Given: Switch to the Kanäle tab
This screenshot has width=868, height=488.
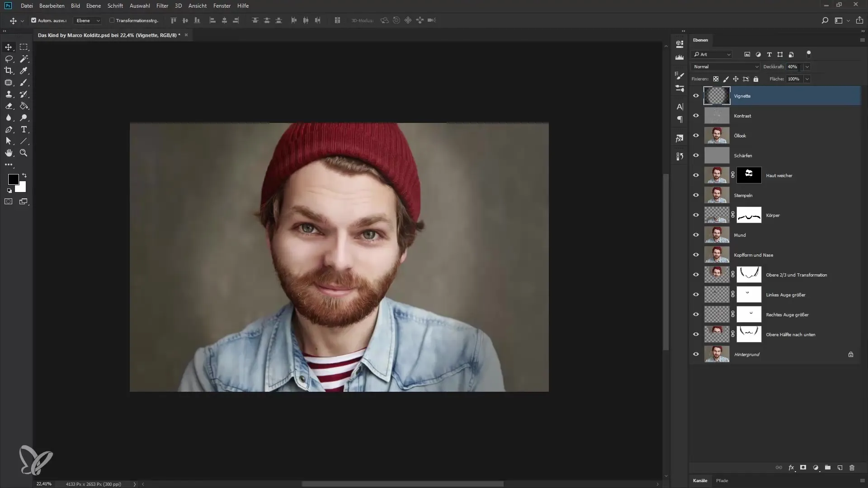Looking at the screenshot, I should [700, 481].
